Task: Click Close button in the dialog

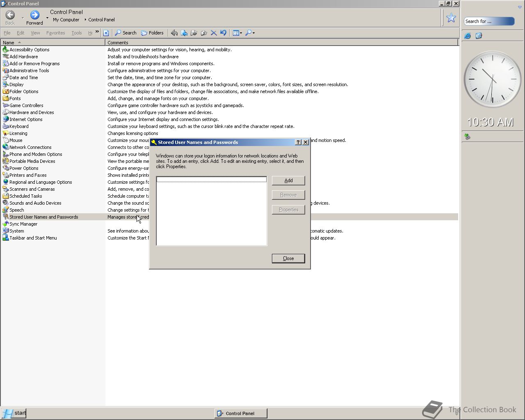Action: [x=288, y=258]
